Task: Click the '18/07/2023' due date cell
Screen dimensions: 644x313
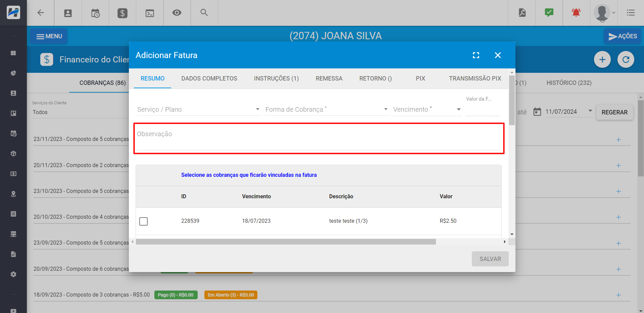Action: [256, 221]
